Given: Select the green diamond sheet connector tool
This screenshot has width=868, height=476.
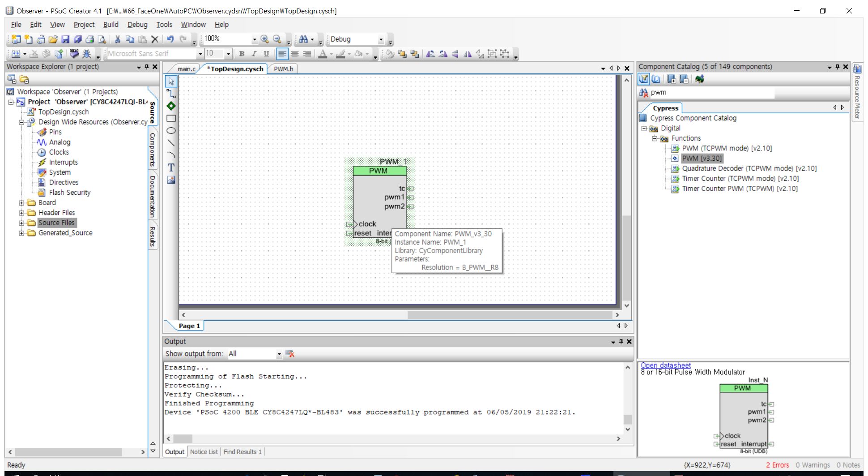Looking at the screenshot, I should [171, 106].
